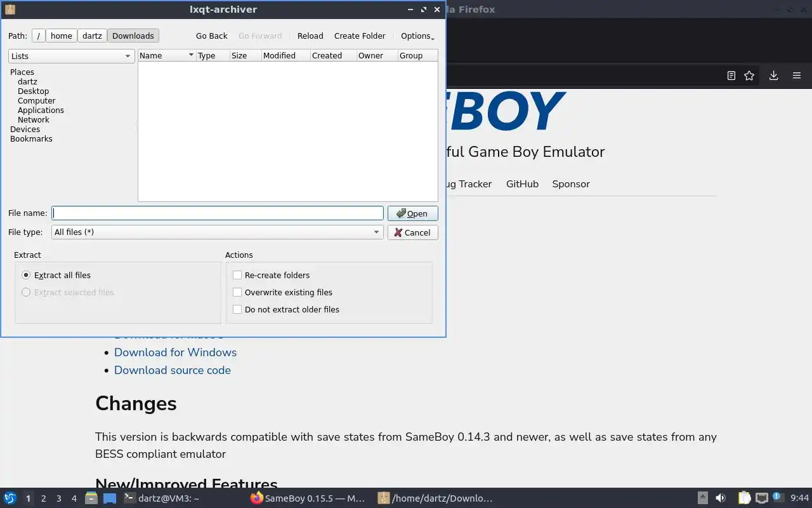Select Places in the side pane
812x508 pixels.
22,72
